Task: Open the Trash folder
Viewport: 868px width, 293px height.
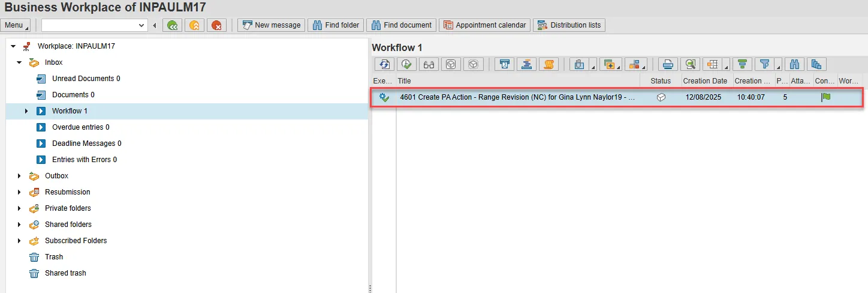Action: [x=54, y=257]
